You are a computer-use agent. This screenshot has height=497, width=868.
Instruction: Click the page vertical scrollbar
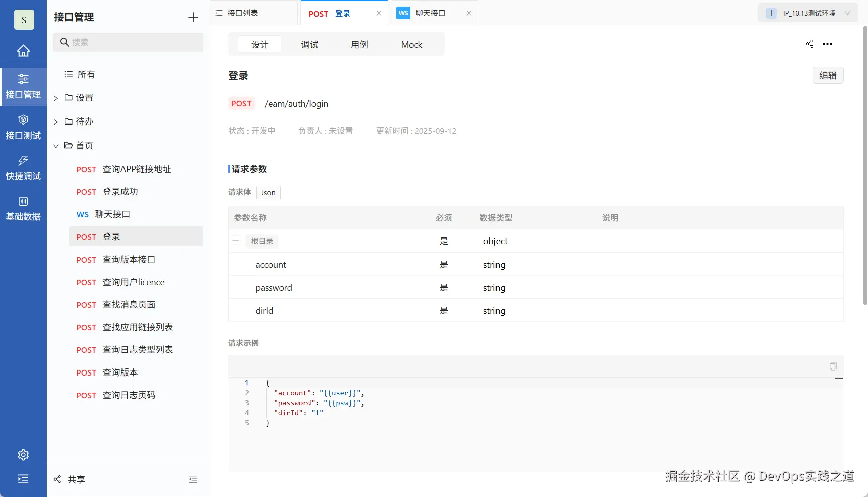coord(865,166)
